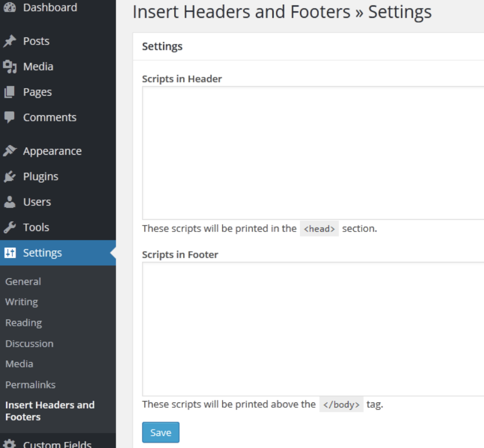The width and height of the screenshot is (484, 448).
Task: Focus the Scripts in Header text area
Action: coord(313,153)
